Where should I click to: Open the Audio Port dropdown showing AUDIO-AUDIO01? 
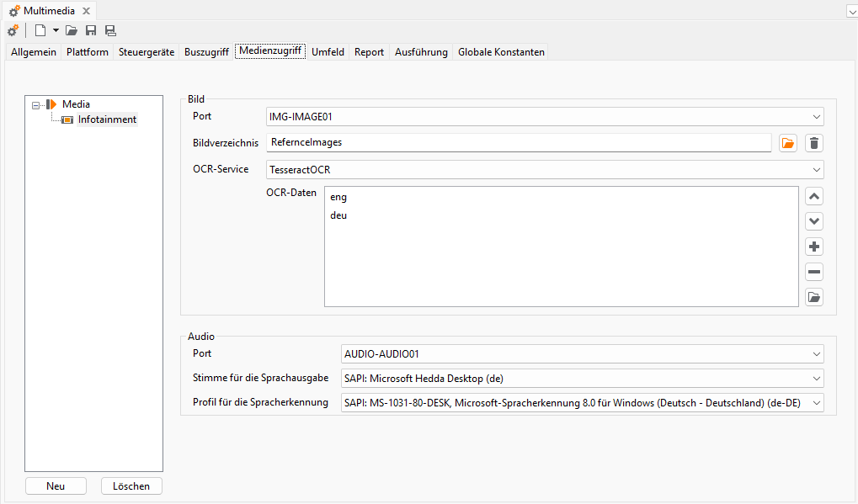[x=582, y=353]
